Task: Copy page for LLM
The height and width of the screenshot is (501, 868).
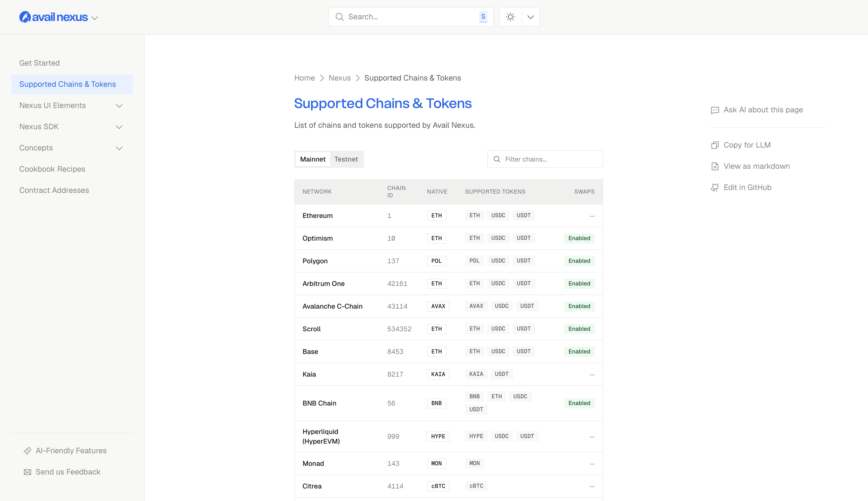Action: coord(747,145)
